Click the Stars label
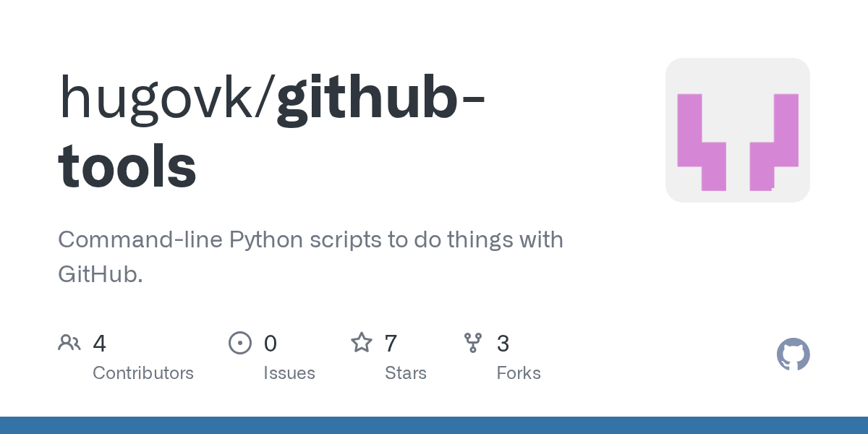This screenshot has height=434, width=868. (406, 373)
